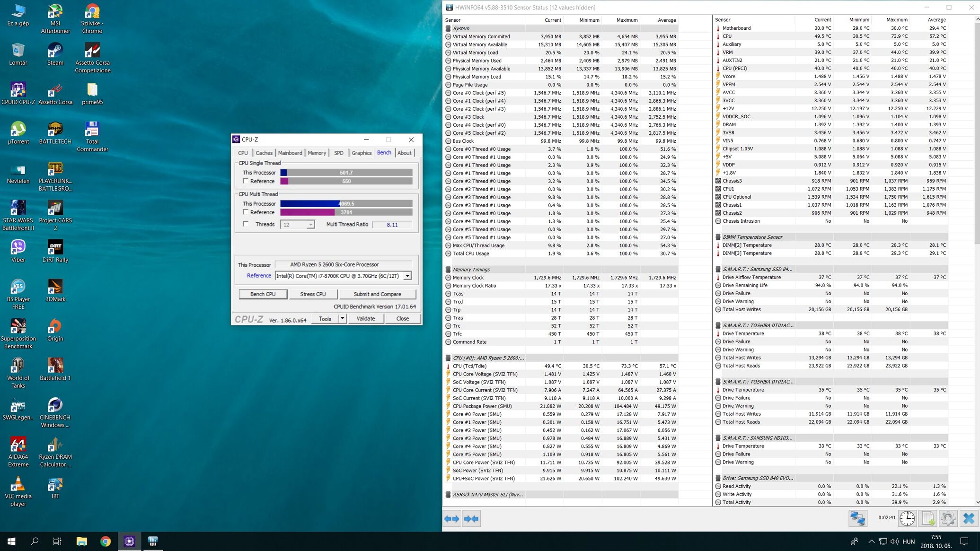Select the Assetto Corsa Competizione icon

click(x=92, y=58)
